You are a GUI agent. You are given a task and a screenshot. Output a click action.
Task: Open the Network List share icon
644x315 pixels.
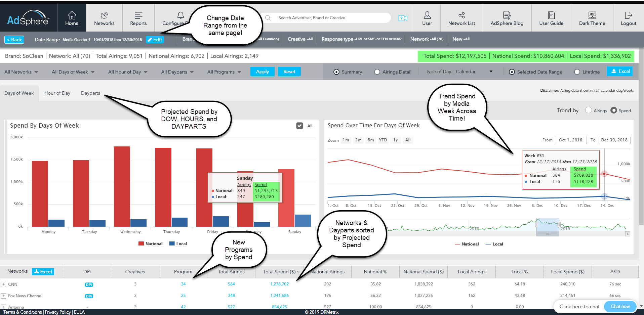tap(461, 15)
